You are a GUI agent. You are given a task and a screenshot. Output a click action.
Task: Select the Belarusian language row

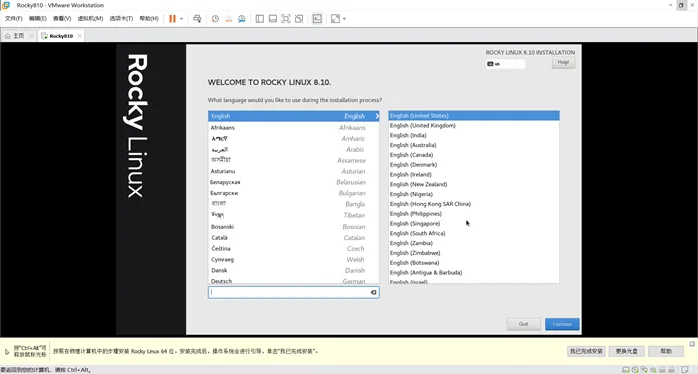(x=294, y=182)
